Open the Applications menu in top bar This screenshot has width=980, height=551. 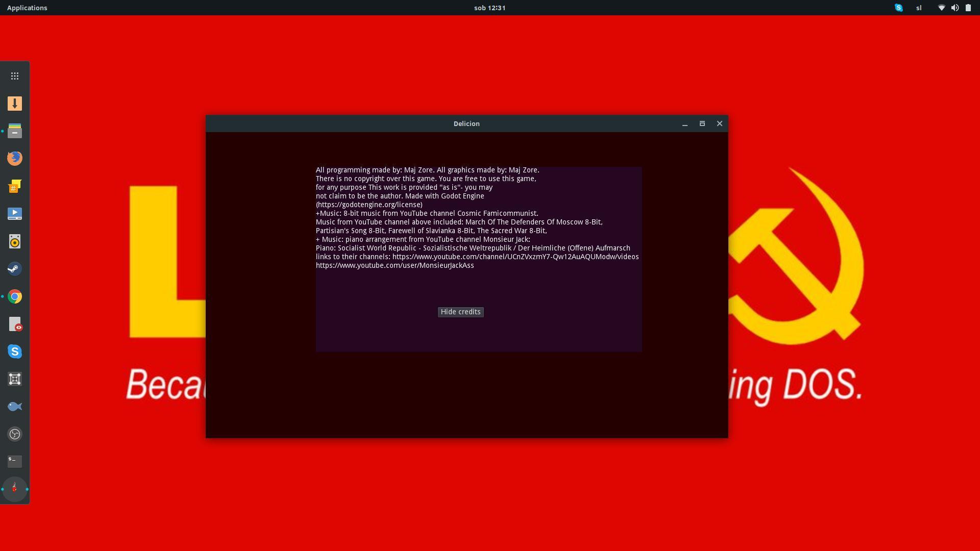[27, 8]
